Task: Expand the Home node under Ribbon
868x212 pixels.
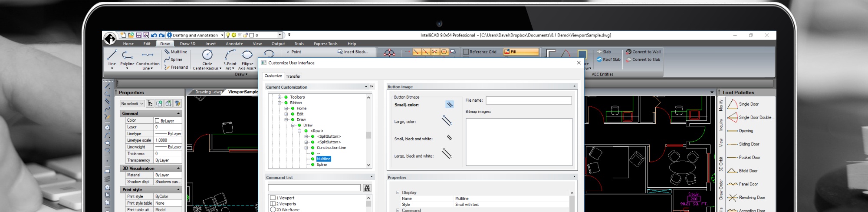Action: tap(286, 109)
